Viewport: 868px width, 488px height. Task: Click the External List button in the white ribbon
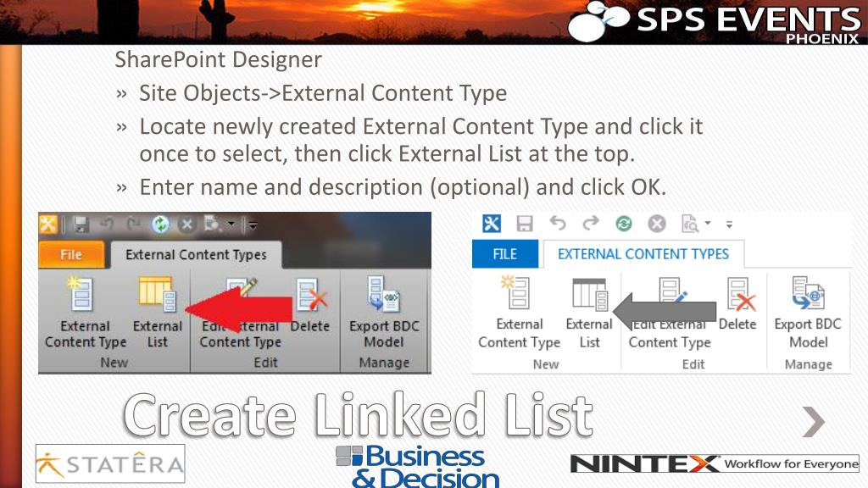[589, 313]
